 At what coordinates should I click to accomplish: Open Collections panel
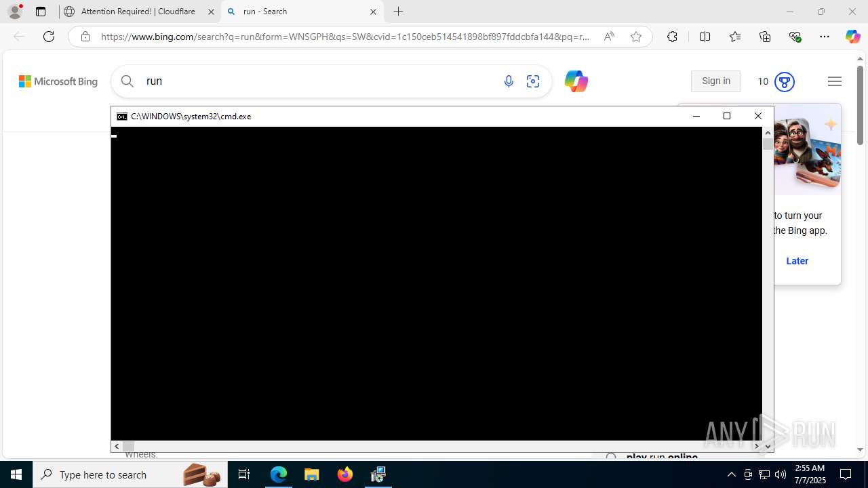pyautogui.click(x=765, y=37)
